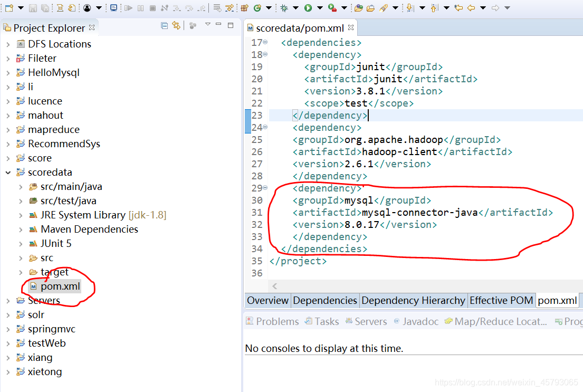Switch to the pom.xml source tab
Image resolution: width=583 pixels, height=392 pixels.
pos(557,301)
